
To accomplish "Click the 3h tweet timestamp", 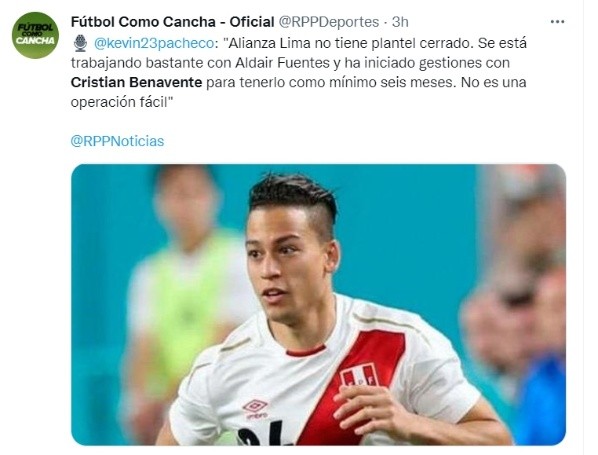I will (x=400, y=22).
